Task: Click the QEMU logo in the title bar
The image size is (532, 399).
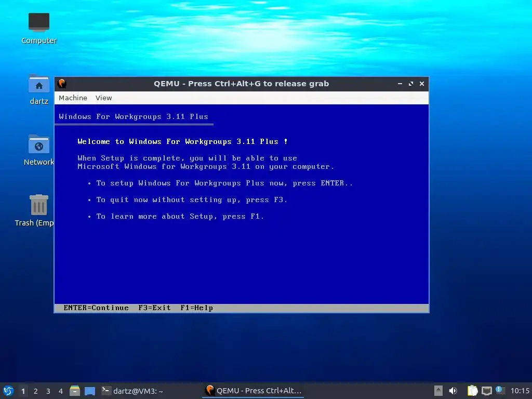Action: pos(62,84)
